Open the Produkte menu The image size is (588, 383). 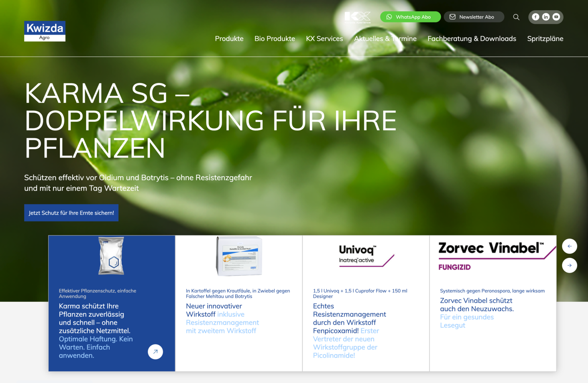click(x=229, y=39)
